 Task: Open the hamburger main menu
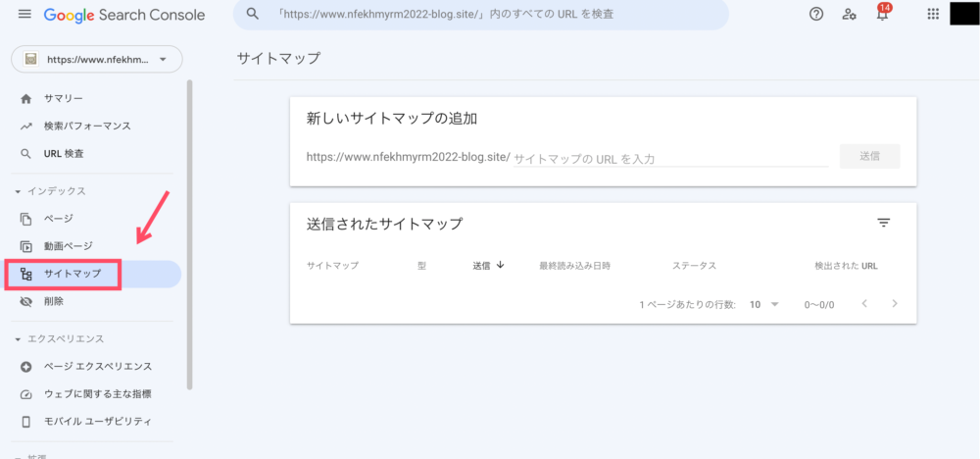(x=24, y=14)
